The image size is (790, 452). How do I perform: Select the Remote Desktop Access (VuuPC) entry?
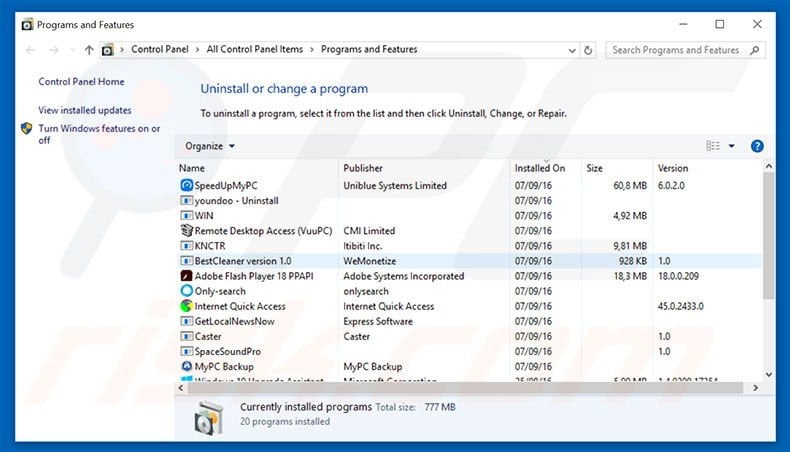263,231
